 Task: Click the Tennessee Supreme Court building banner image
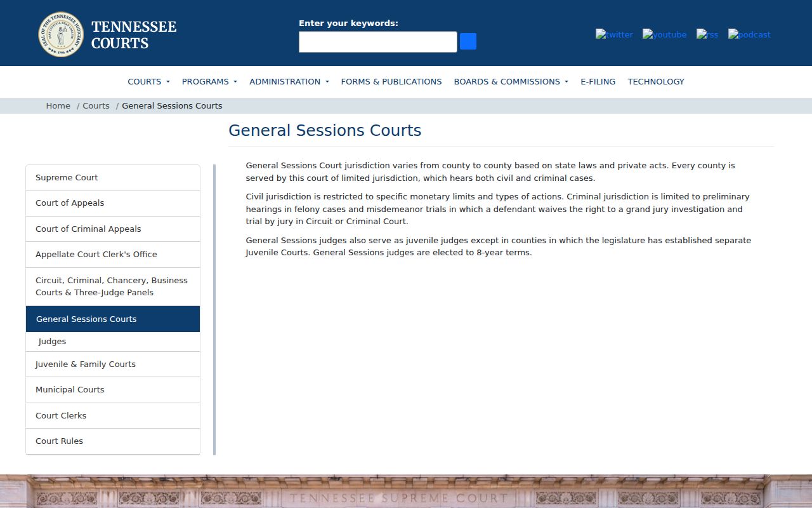(406, 491)
